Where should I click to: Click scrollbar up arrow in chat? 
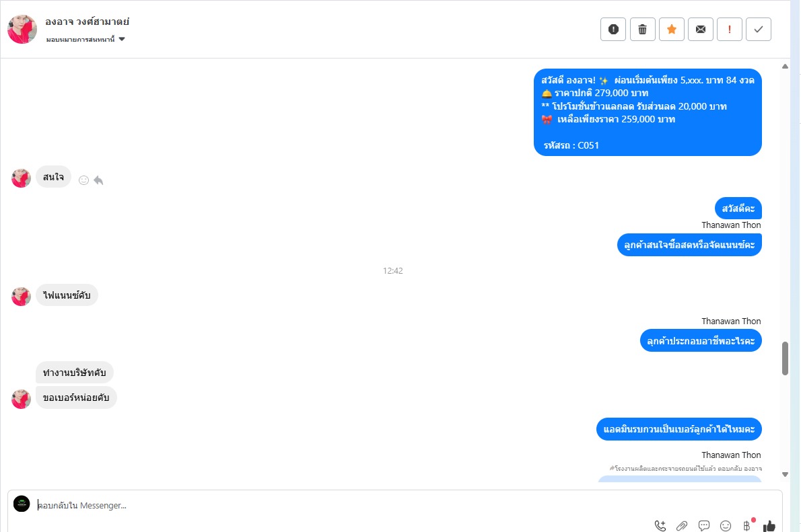[785, 67]
